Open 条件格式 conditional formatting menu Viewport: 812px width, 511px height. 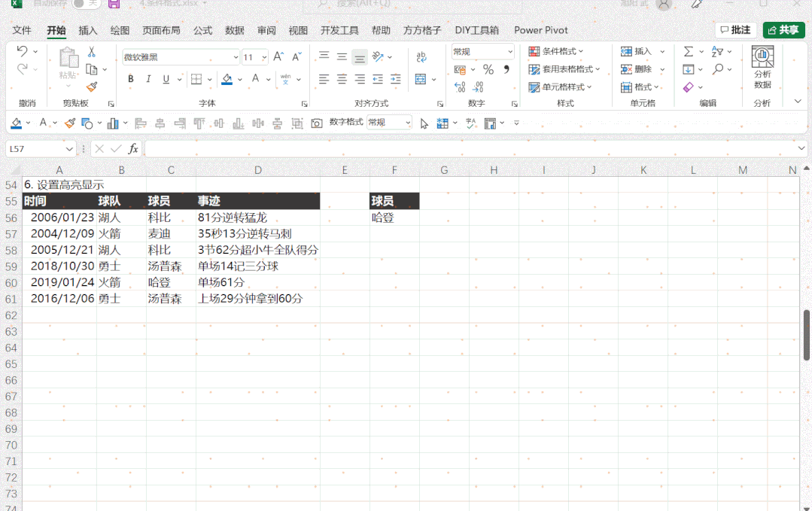(x=555, y=51)
